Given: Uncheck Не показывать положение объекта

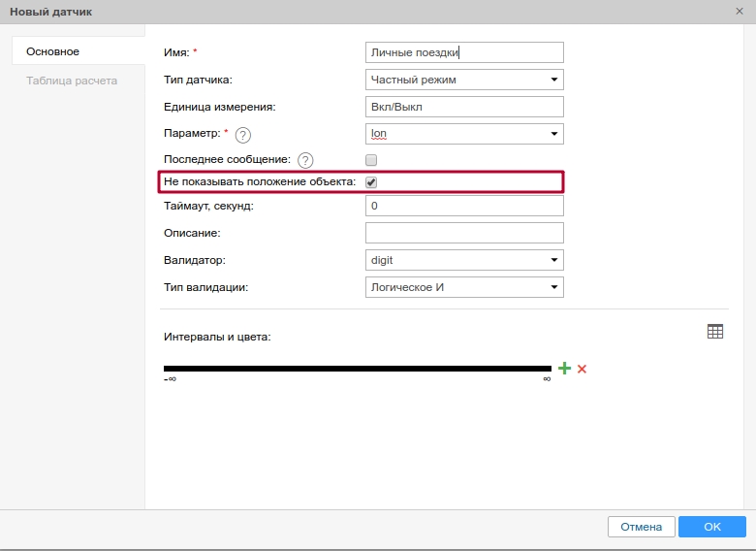Looking at the screenshot, I should pyautogui.click(x=371, y=182).
